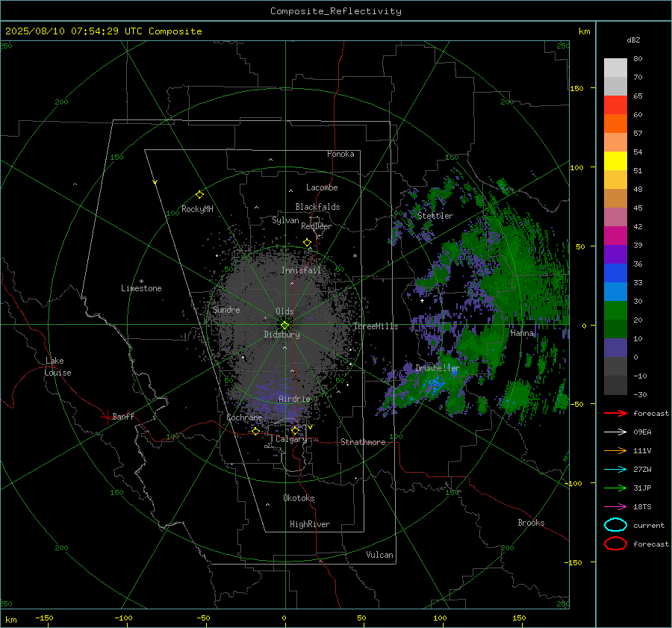Image resolution: width=672 pixels, height=628 pixels.
Task: Click the yellow diamond marker below Cochrane
Action: (256, 431)
